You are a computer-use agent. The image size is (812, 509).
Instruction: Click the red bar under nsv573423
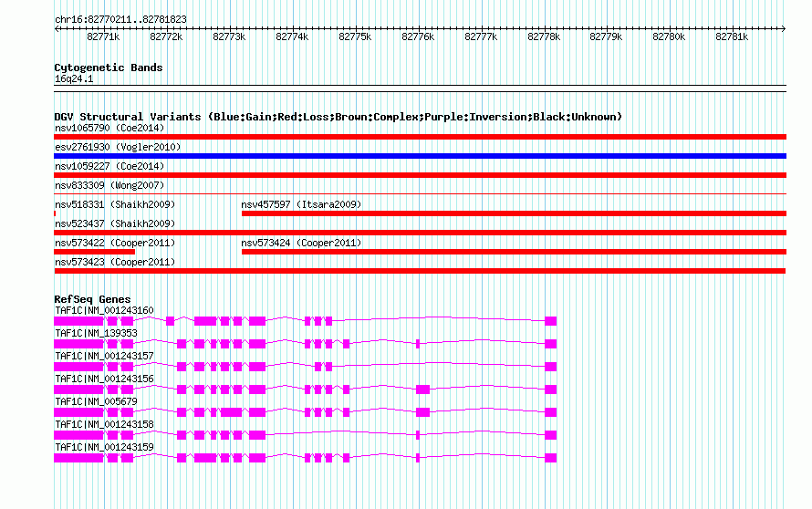click(420, 271)
